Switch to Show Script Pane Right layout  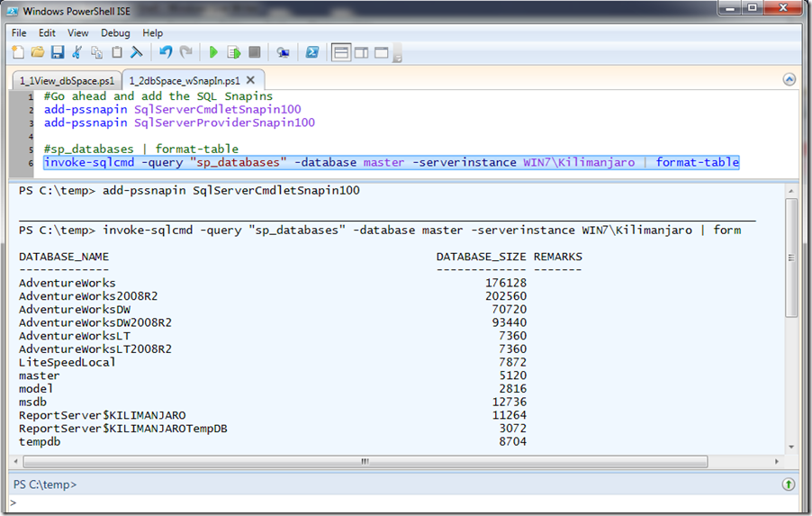click(x=361, y=52)
